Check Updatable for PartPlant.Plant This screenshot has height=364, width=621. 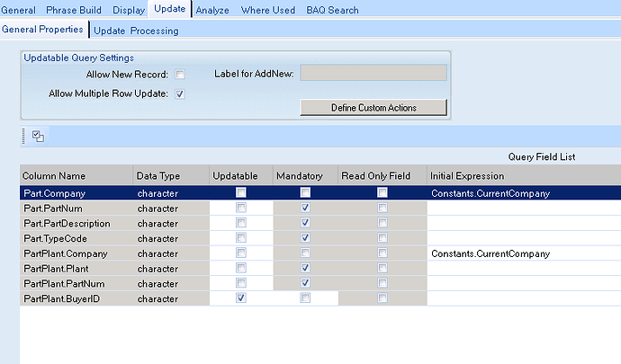241,268
